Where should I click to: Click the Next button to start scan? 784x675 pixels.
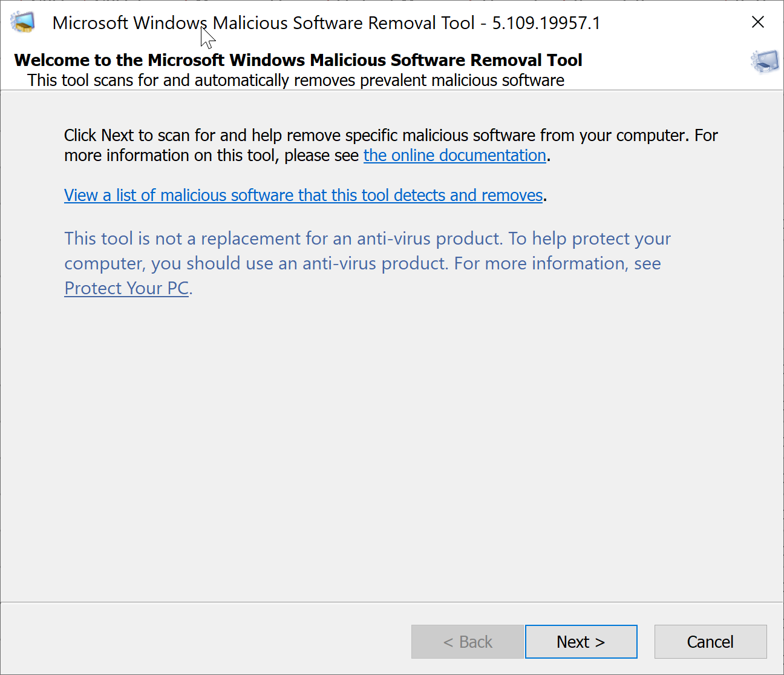click(581, 642)
